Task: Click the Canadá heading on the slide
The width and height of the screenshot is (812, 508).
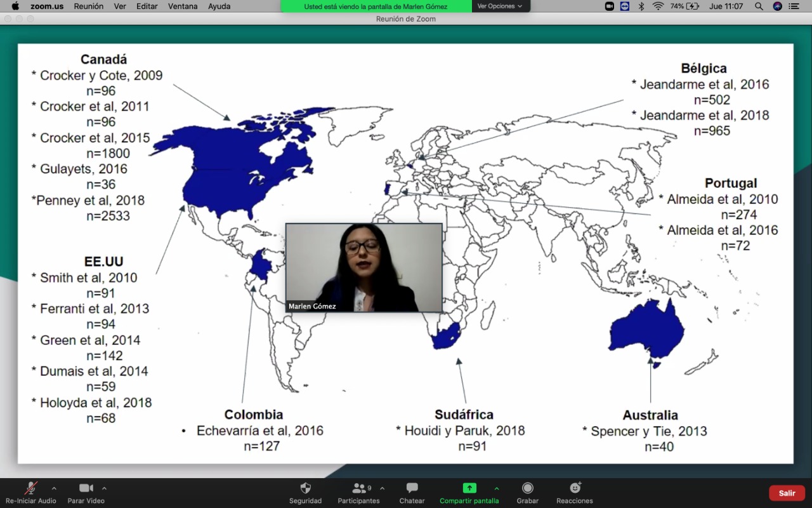Action: (104, 60)
